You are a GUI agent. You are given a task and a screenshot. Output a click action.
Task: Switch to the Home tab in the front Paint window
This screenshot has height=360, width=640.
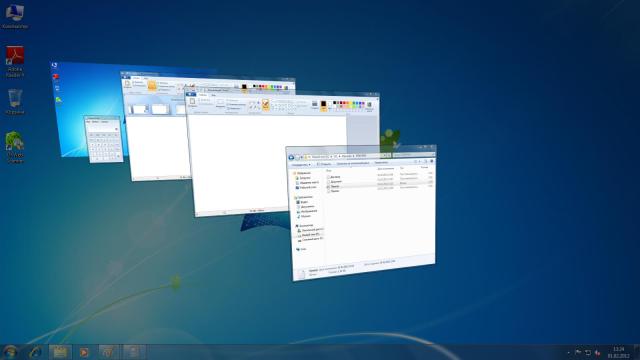[x=203, y=95]
